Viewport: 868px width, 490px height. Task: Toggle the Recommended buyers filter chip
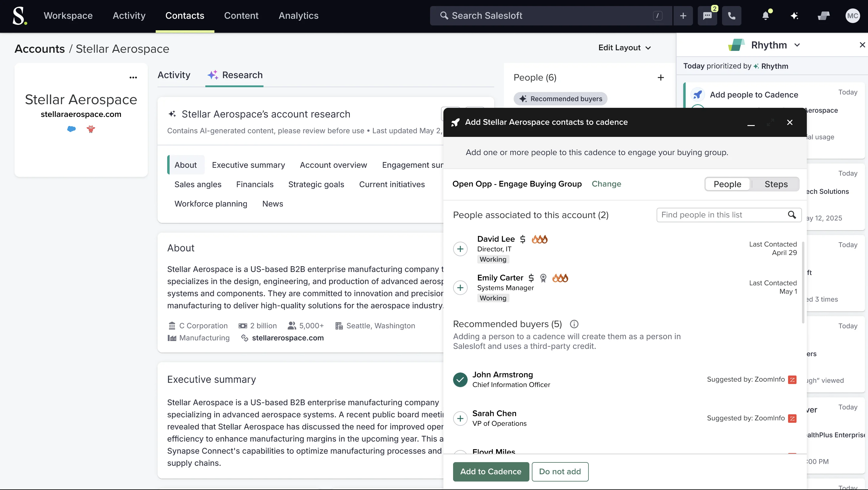[x=560, y=99]
